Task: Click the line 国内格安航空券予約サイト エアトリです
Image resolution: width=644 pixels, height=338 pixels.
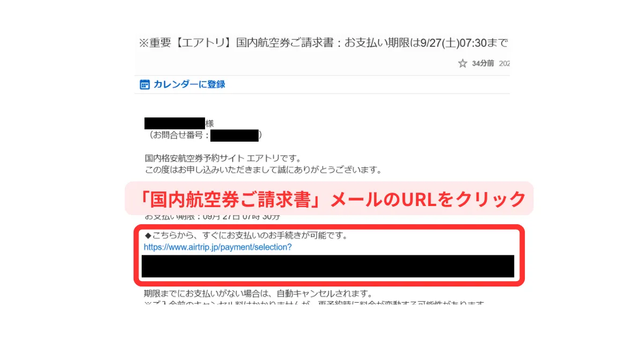Action: (x=223, y=159)
